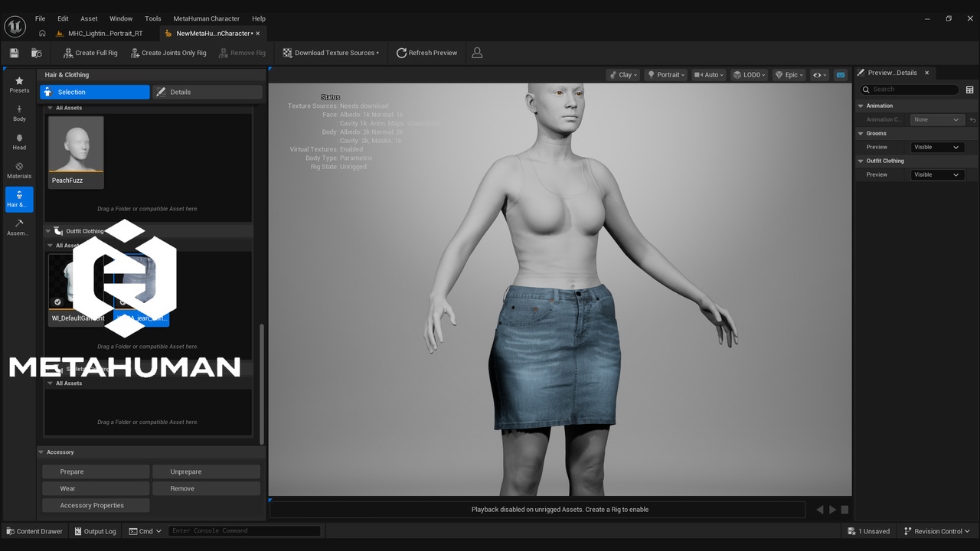Open the File menu
Image resolution: width=980 pixels, height=551 pixels.
point(40,18)
